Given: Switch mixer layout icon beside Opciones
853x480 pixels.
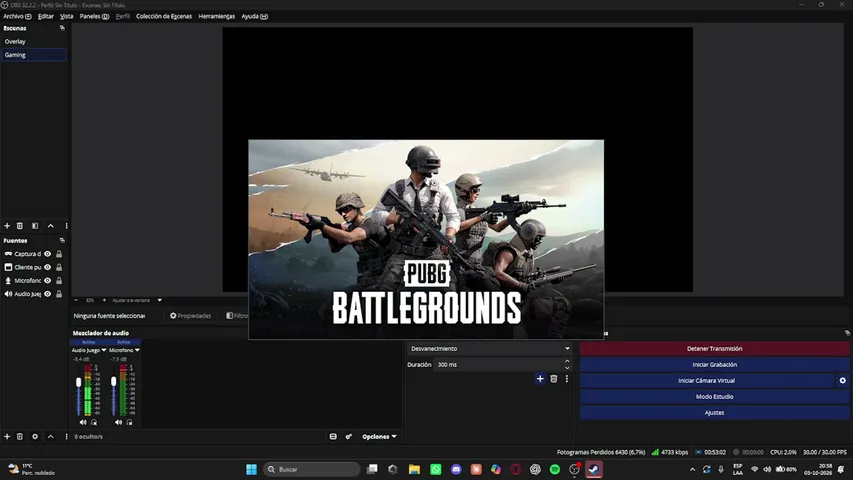Looking at the screenshot, I should click(333, 436).
